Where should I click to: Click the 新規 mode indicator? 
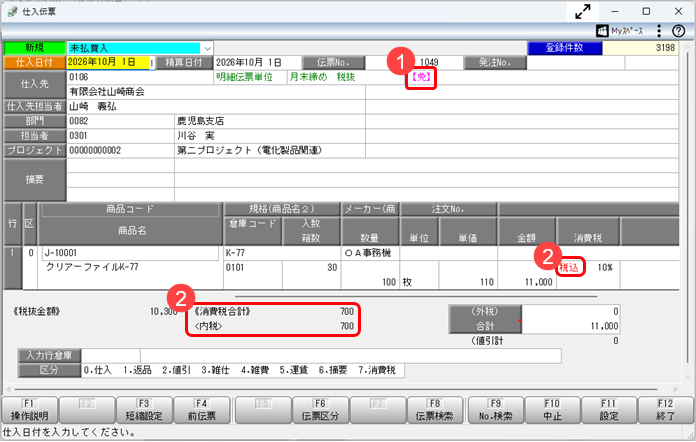35,48
